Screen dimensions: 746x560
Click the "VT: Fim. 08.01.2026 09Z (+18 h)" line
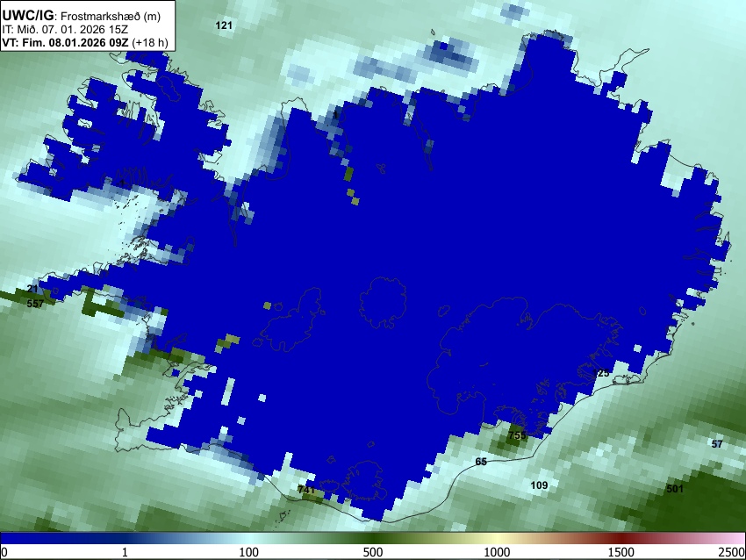(85, 42)
